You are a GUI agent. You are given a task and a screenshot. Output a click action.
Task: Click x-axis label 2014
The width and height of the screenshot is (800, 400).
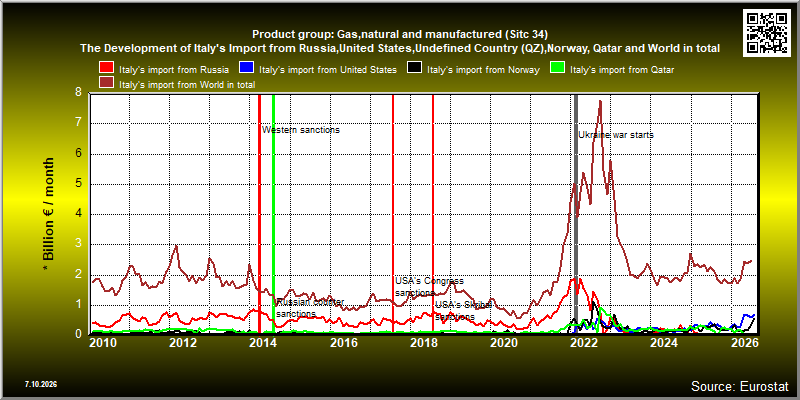264,343
